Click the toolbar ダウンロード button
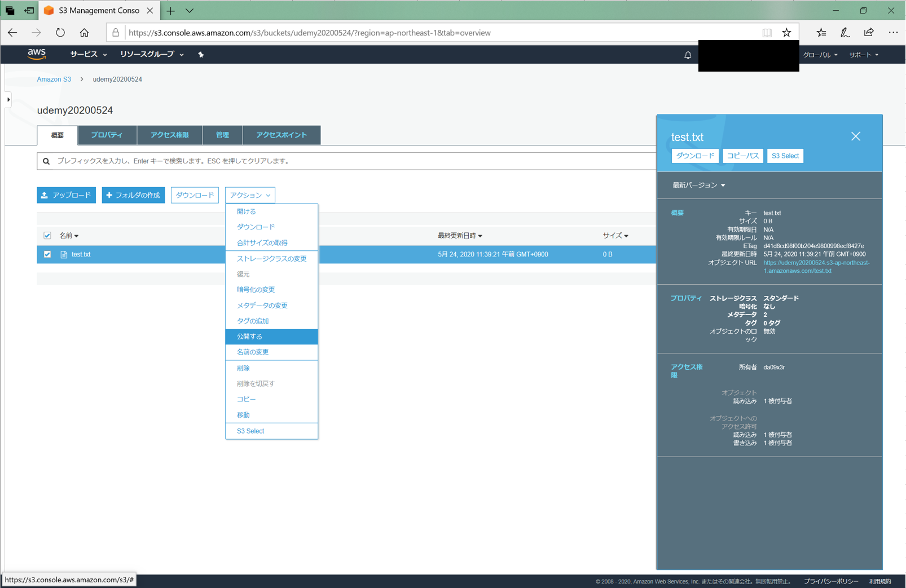This screenshot has width=906, height=588. pyautogui.click(x=195, y=195)
